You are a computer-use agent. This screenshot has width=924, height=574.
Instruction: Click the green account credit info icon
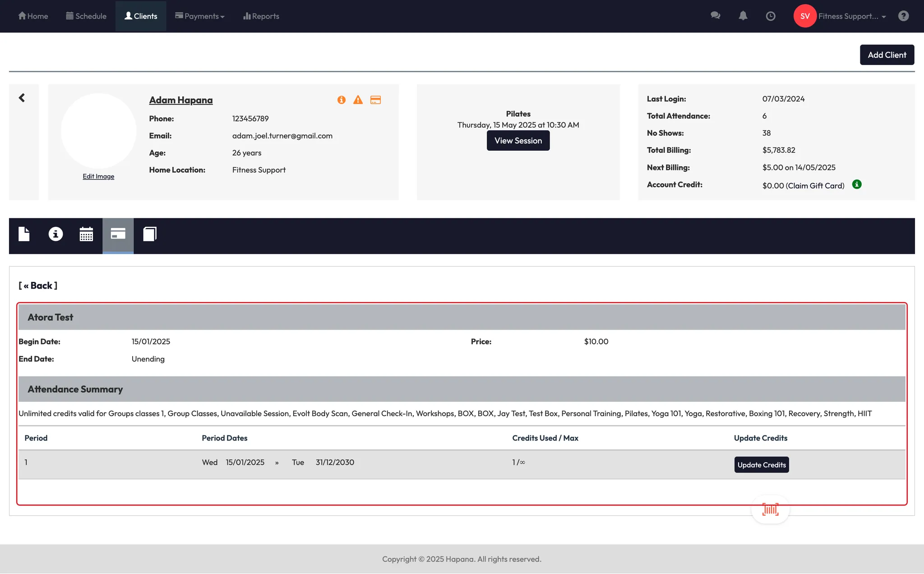857,184
